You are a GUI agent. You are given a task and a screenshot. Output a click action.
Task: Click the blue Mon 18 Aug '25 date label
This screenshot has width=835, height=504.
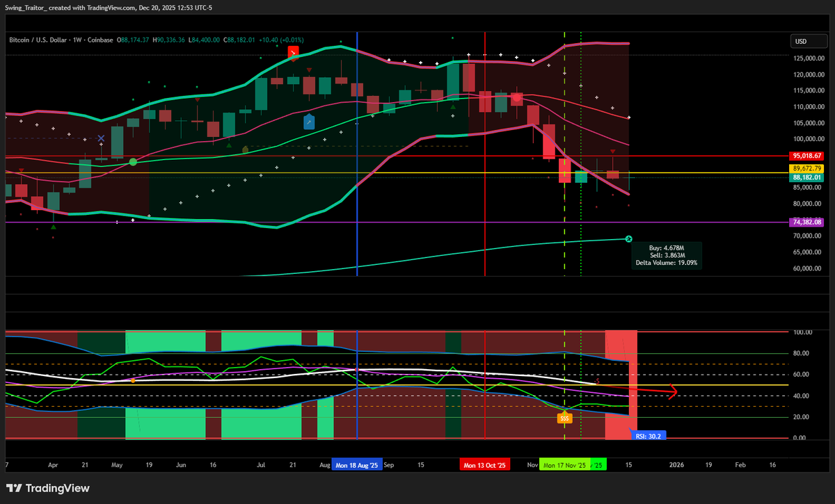click(x=357, y=464)
